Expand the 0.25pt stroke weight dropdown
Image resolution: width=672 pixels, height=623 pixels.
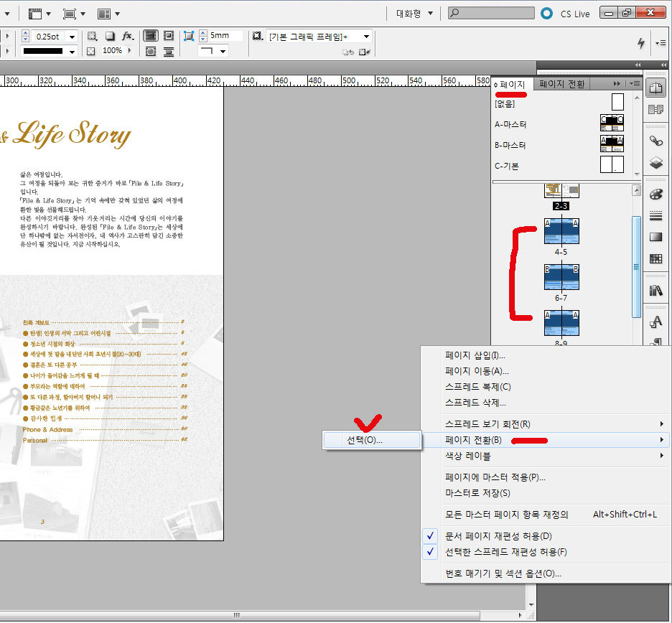72,36
